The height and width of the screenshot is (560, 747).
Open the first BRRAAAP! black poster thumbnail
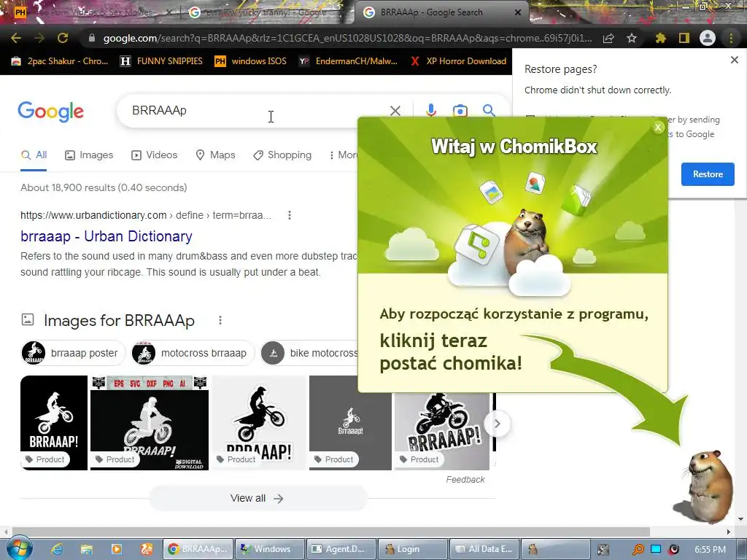[x=54, y=423]
